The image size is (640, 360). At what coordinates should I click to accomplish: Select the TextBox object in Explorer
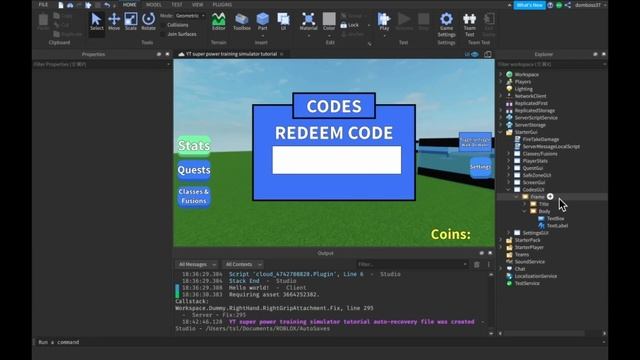[x=556, y=218]
